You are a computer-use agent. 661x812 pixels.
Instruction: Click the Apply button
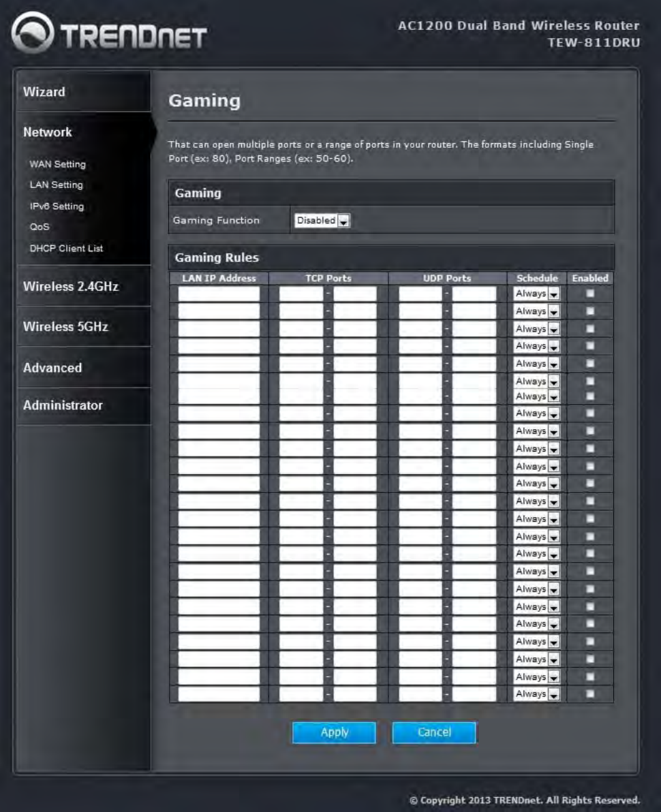click(334, 733)
